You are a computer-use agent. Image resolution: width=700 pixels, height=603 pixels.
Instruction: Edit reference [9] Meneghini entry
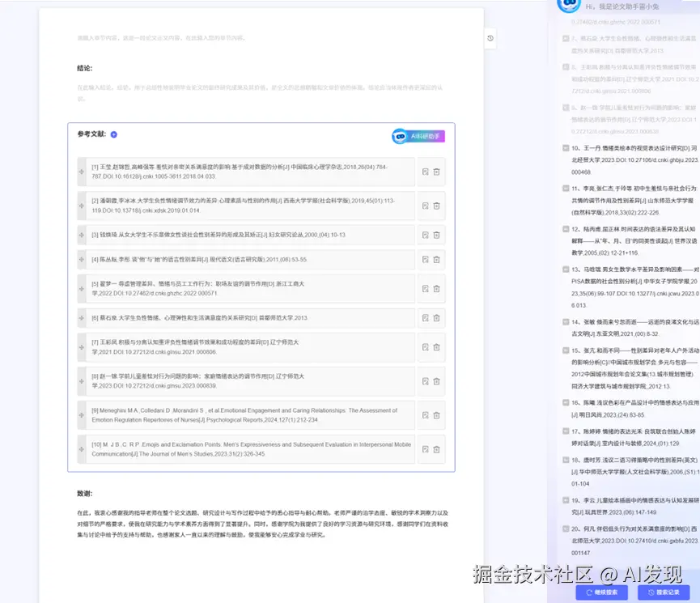(426, 415)
